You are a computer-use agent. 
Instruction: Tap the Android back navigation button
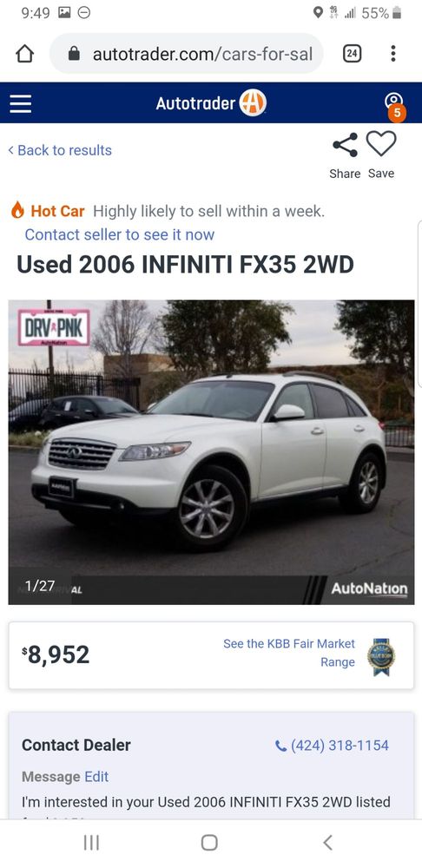tap(327, 843)
